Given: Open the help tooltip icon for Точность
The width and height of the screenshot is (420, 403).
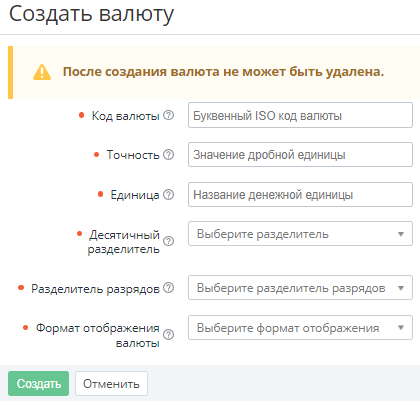Looking at the screenshot, I should pos(169,155).
